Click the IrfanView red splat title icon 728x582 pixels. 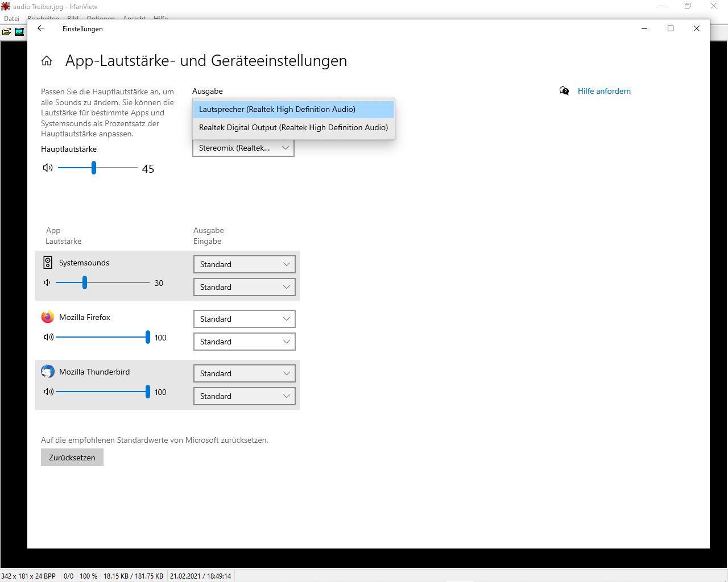coord(6,6)
